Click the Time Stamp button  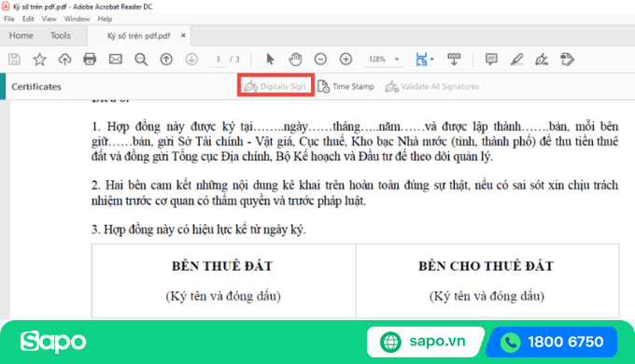[346, 86]
